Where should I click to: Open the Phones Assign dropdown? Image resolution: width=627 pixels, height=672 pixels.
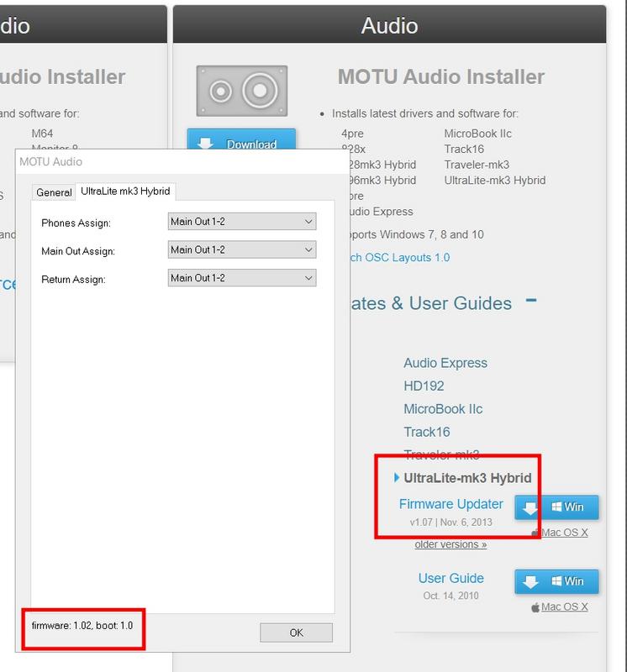[x=242, y=222]
